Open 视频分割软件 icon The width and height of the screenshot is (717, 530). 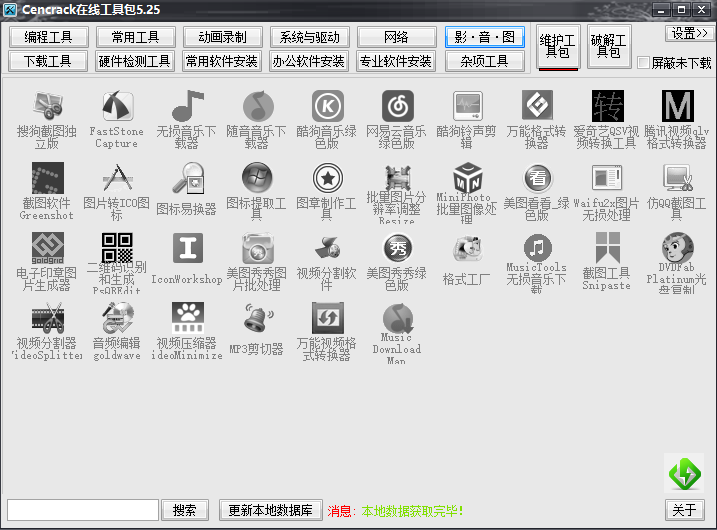click(327, 248)
